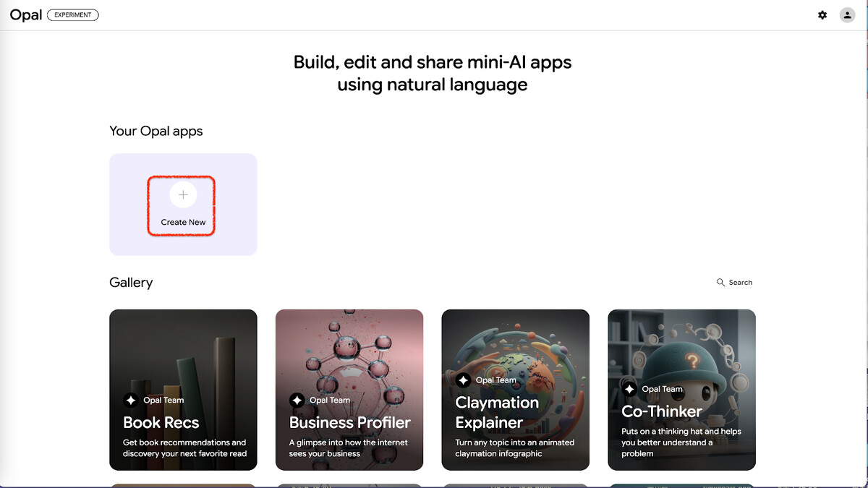Click the Gallery search magnifier icon
This screenshot has height=488, width=868.
pos(720,283)
